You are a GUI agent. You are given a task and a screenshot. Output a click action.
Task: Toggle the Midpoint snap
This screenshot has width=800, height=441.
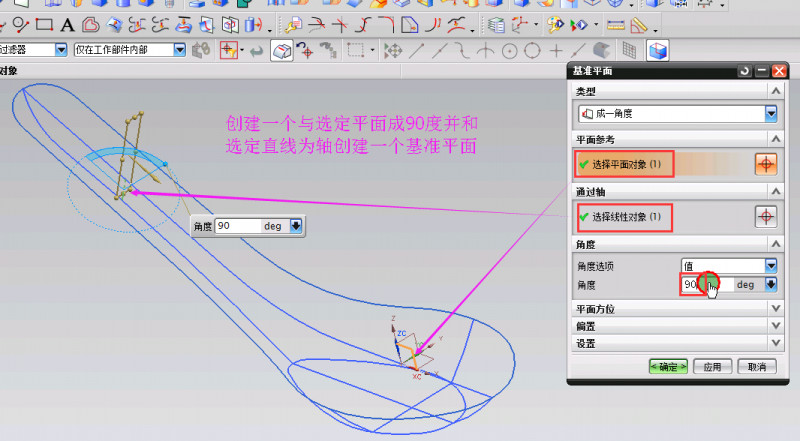(440, 50)
